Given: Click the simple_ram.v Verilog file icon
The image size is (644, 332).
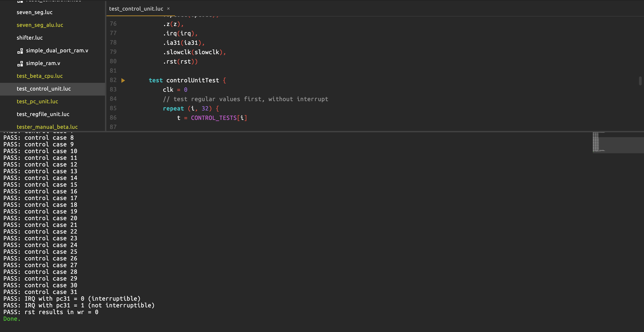Looking at the screenshot, I should click(20, 64).
